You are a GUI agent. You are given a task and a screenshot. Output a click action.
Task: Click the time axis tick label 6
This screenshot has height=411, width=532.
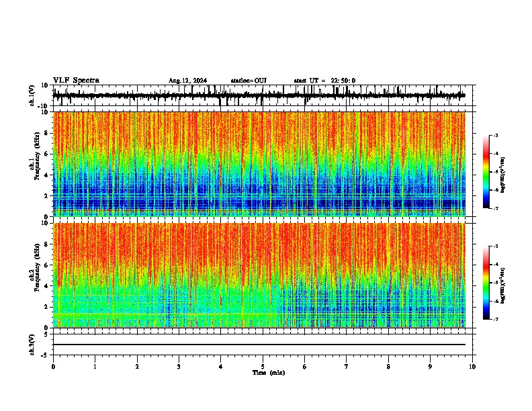[x=305, y=367]
